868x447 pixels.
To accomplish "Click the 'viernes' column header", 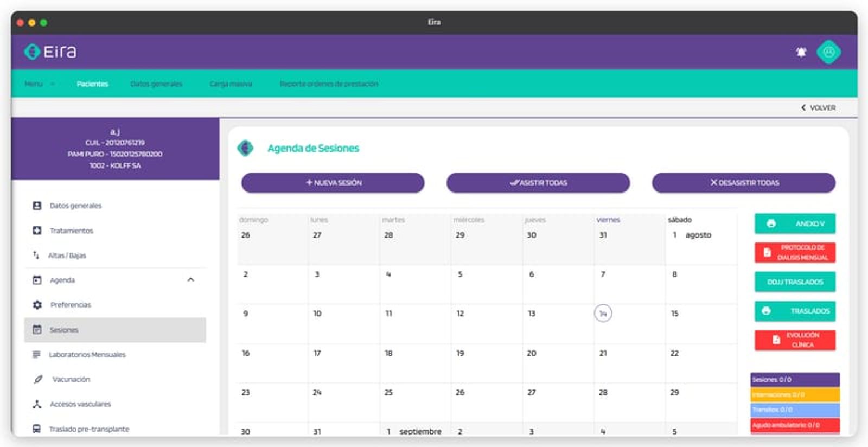I will click(x=608, y=220).
